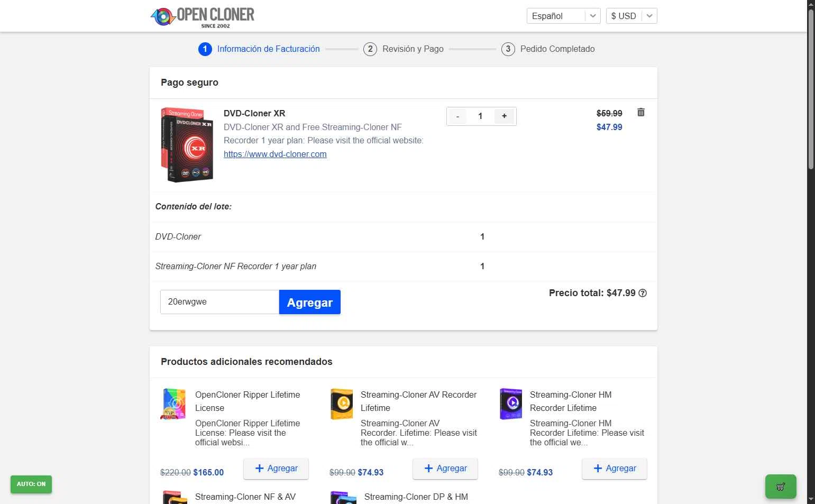Click Streaming-Cloner HM Recorder Lifetime title
Viewport: 815px width, 504px height.
click(571, 401)
